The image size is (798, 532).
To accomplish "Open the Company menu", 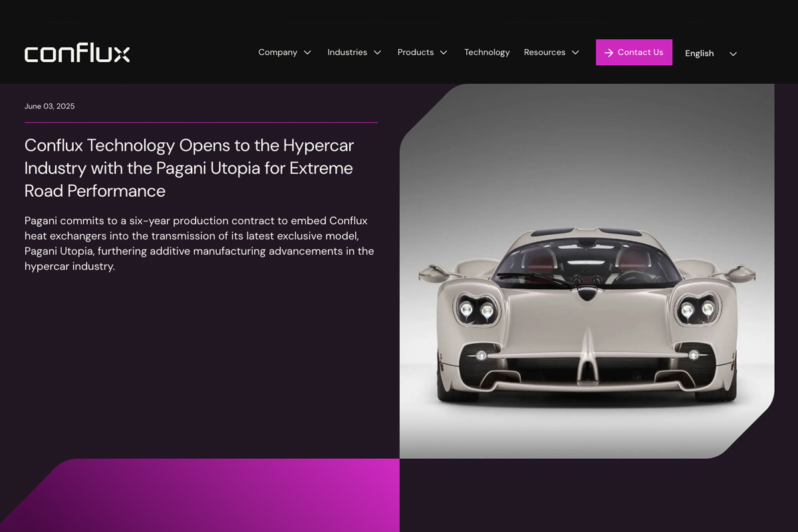I will pyautogui.click(x=277, y=53).
